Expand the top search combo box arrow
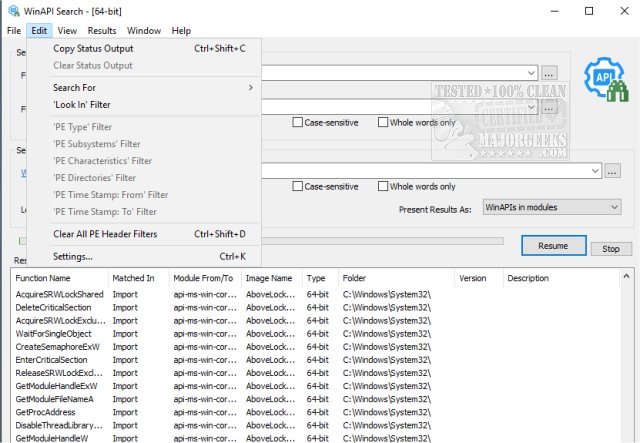This screenshot has width=640, height=443. pos(531,73)
